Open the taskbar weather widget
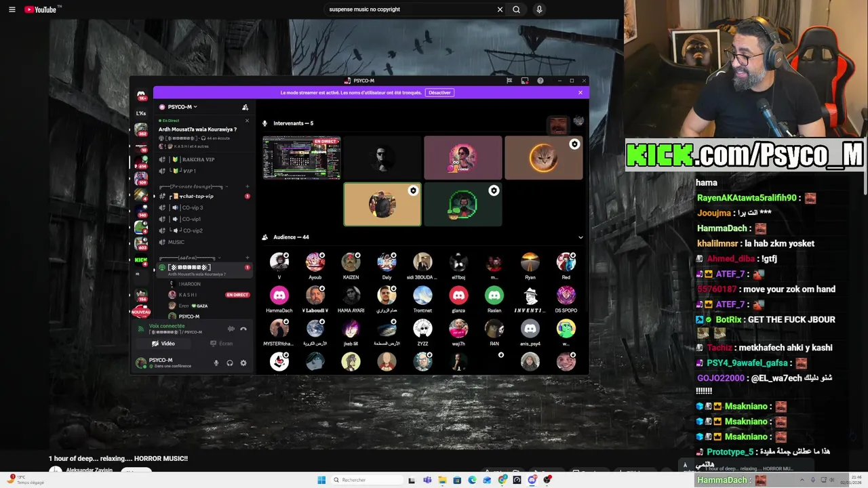The height and width of the screenshot is (488, 868). [x=26, y=480]
